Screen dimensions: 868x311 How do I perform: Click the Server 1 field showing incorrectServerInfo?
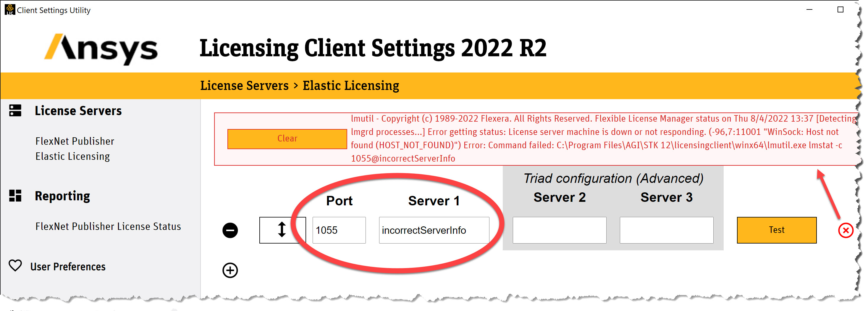pos(434,230)
